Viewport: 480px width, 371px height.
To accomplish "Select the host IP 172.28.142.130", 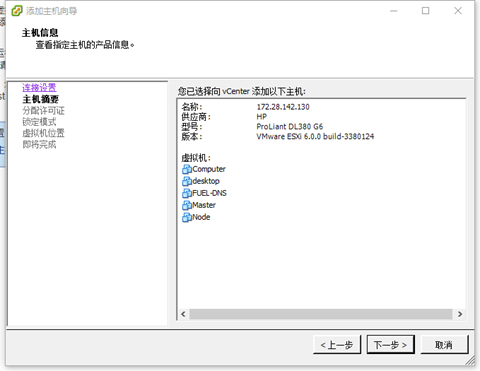I will (x=283, y=107).
